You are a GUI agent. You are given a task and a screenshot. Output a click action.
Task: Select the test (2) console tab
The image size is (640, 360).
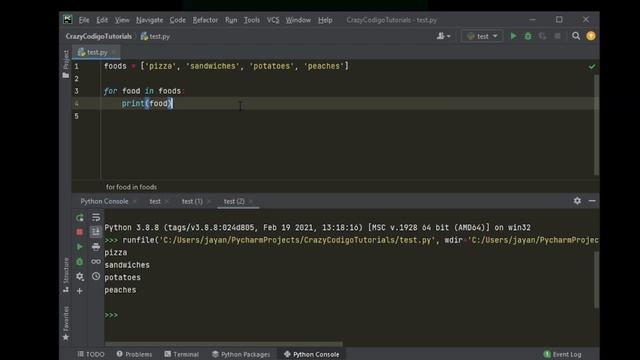point(234,201)
